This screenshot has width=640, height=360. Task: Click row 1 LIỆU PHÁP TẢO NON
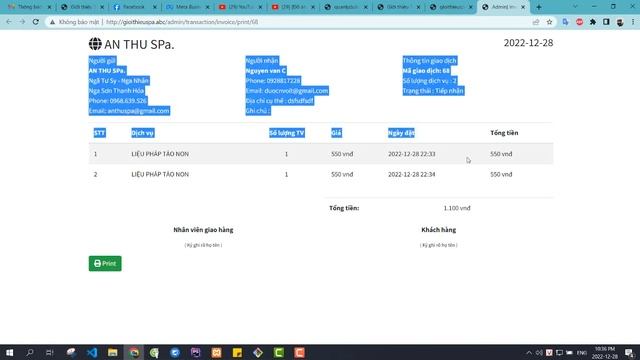click(x=160, y=154)
